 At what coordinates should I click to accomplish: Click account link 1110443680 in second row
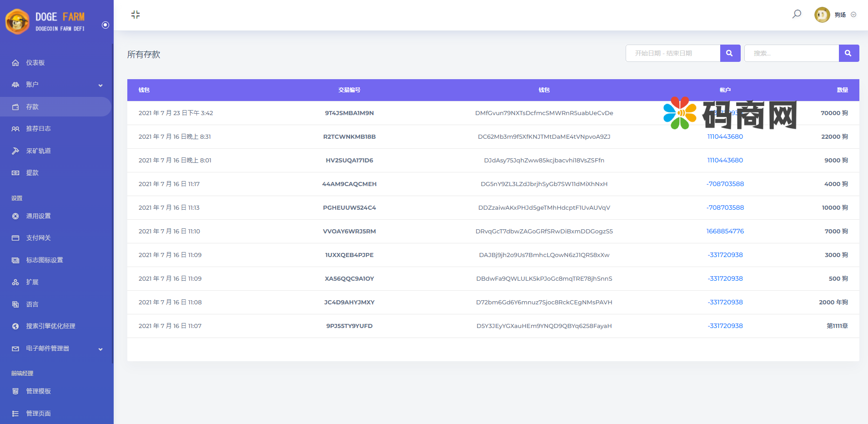click(x=725, y=136)
